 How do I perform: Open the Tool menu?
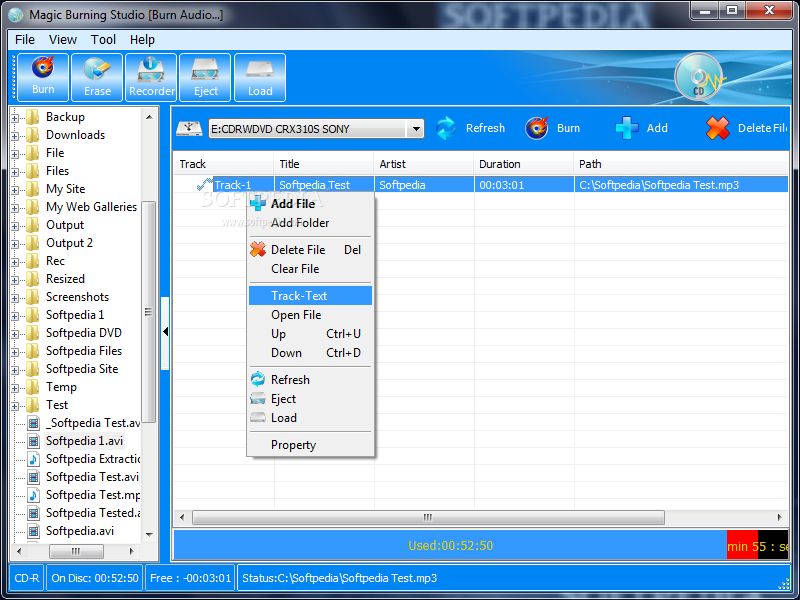(103, 40)
